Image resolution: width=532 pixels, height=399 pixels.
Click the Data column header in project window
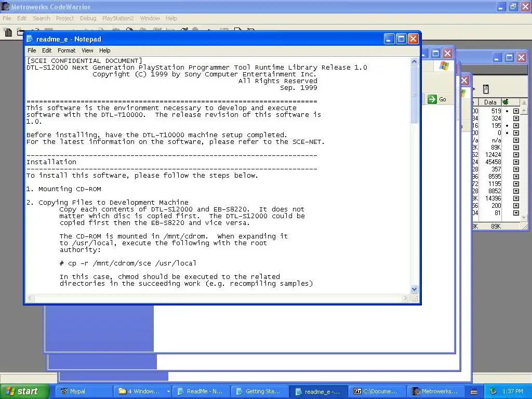(x=490, y=102)
